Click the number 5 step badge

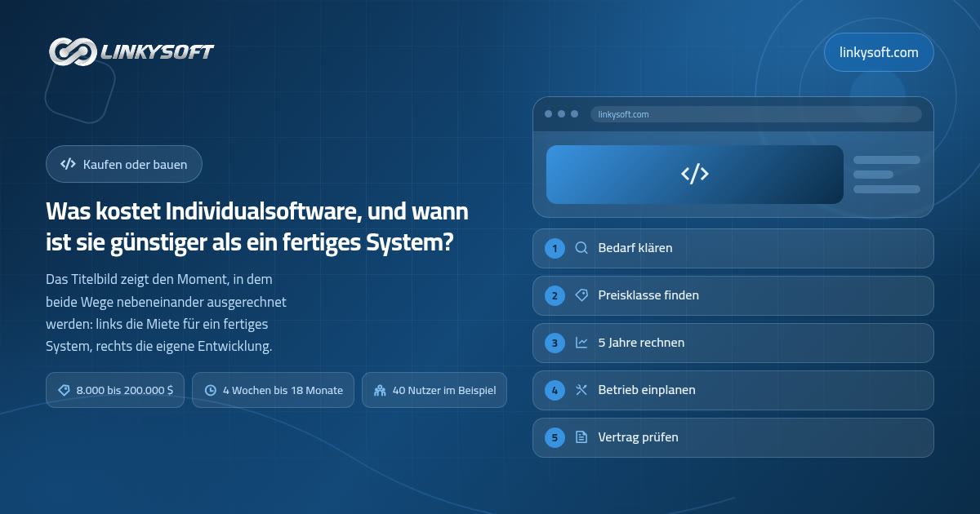pyautogui.click(x=555, y=437)
